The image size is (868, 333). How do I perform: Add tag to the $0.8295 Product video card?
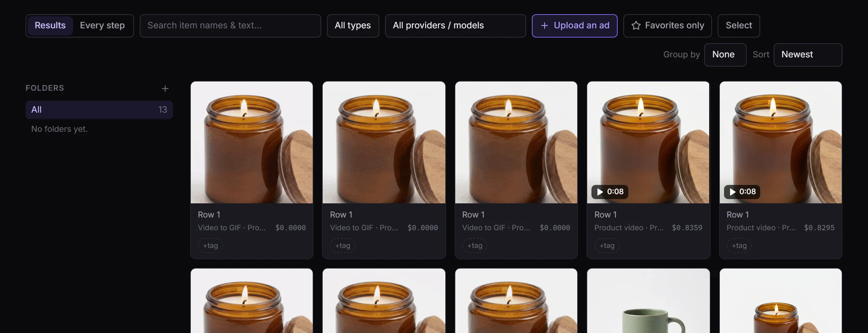(739, 245)
